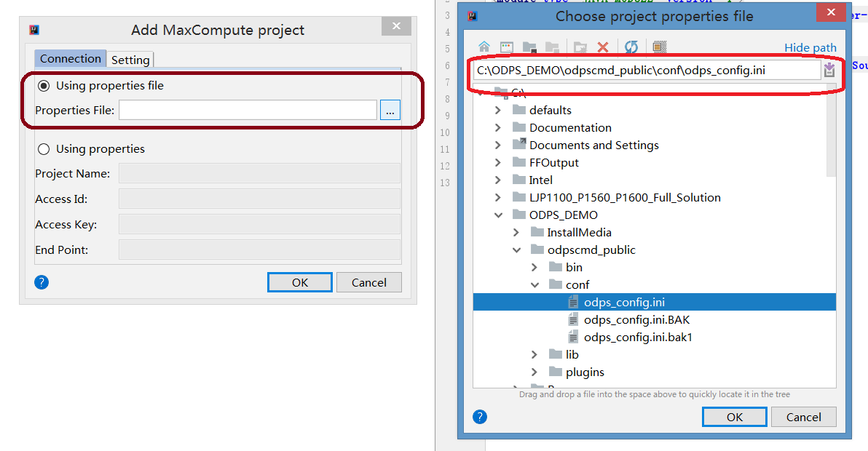Viewport: 868px width, 451px height.
Task: Switch to the Connection tab
Action: point(71,59)
